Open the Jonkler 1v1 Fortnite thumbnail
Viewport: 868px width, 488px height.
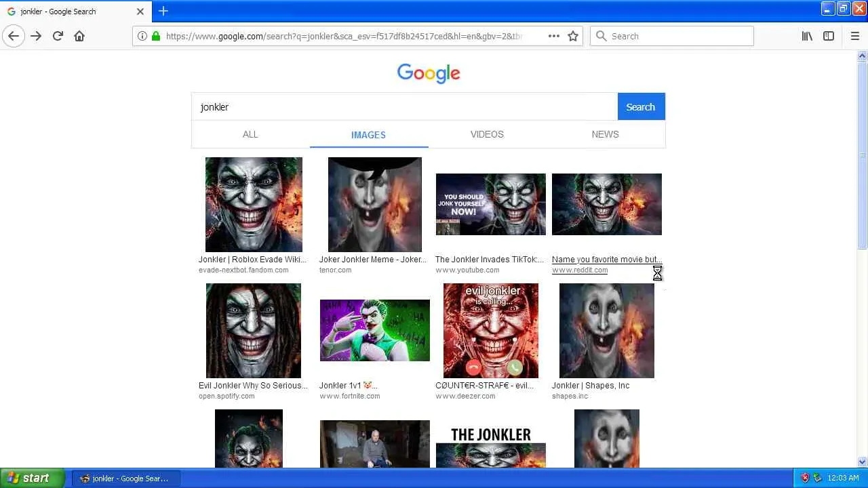[x=375, y=330]
